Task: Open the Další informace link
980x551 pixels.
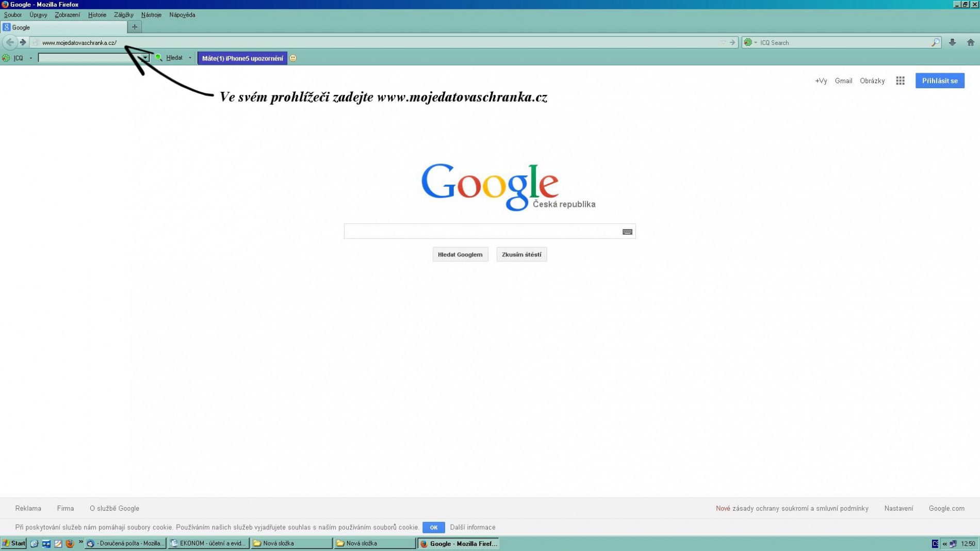Action: 472,527
